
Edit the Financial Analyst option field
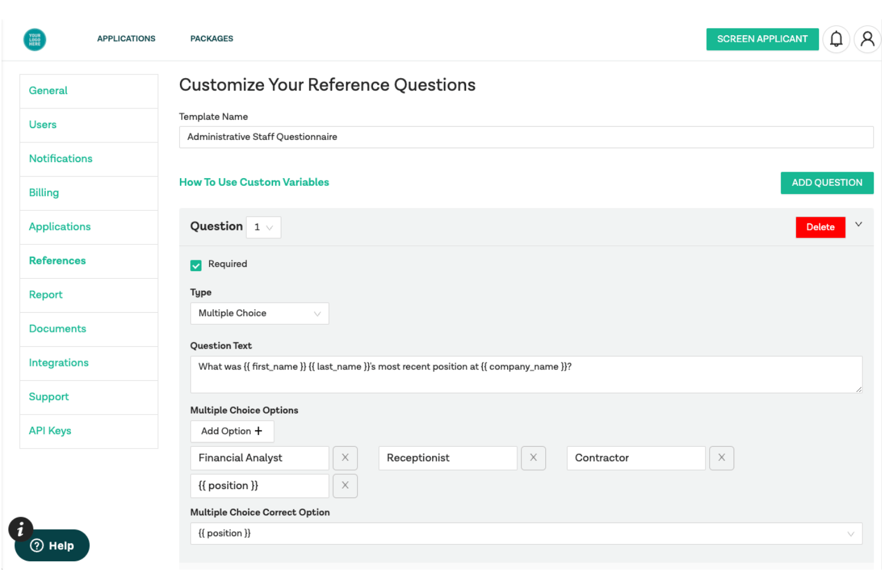coord(259,458)
